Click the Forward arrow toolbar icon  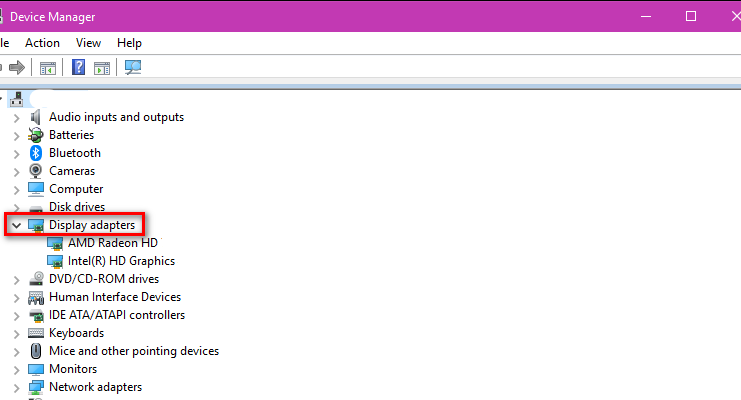coord(17,67)
